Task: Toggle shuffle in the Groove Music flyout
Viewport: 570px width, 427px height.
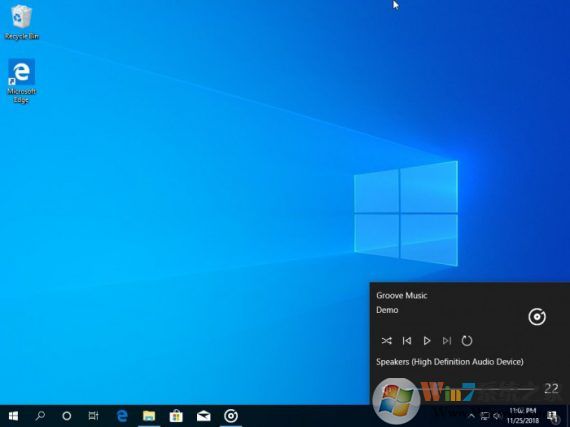Action: (386, 341)
